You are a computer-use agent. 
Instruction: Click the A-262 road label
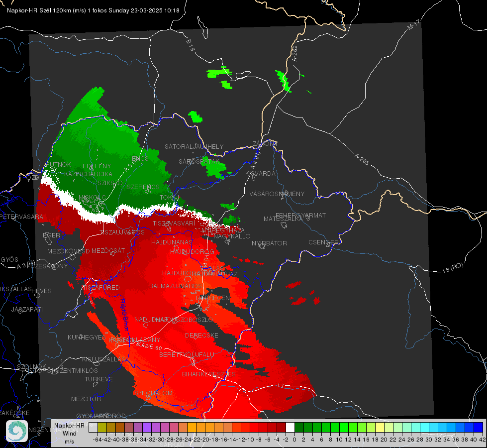tap(295, 53)
